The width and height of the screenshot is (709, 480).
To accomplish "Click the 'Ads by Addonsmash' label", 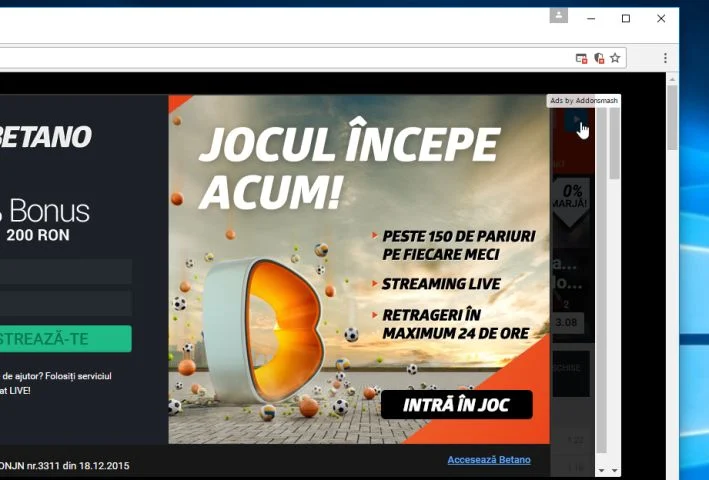I will pyautogui.click(x=584, y=100).
